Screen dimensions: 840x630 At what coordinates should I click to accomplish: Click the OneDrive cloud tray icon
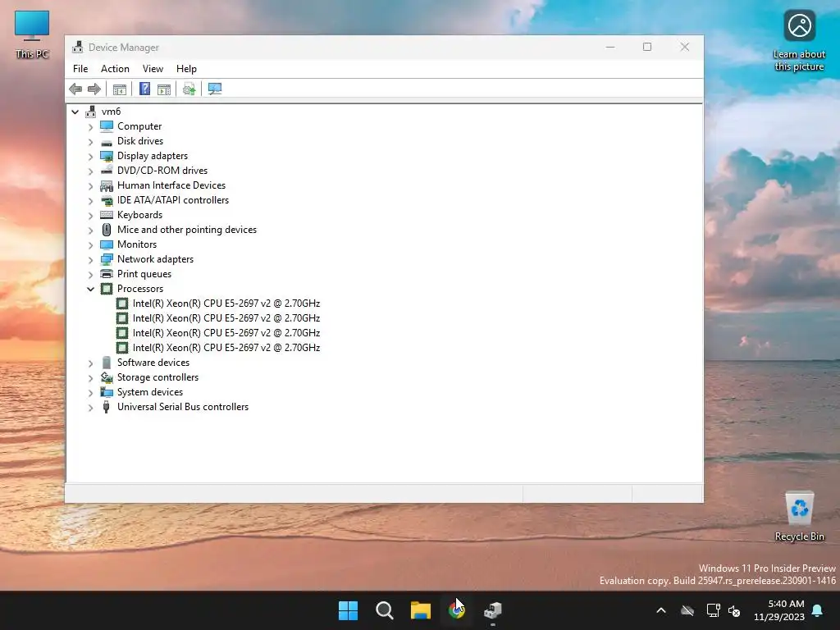[x=687, y=610]
